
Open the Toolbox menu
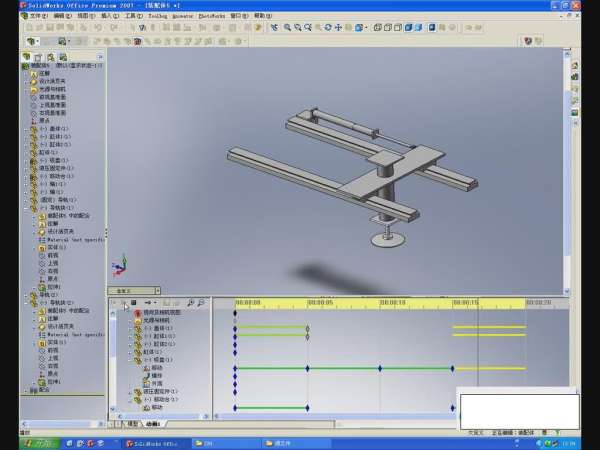coord(158,16)
